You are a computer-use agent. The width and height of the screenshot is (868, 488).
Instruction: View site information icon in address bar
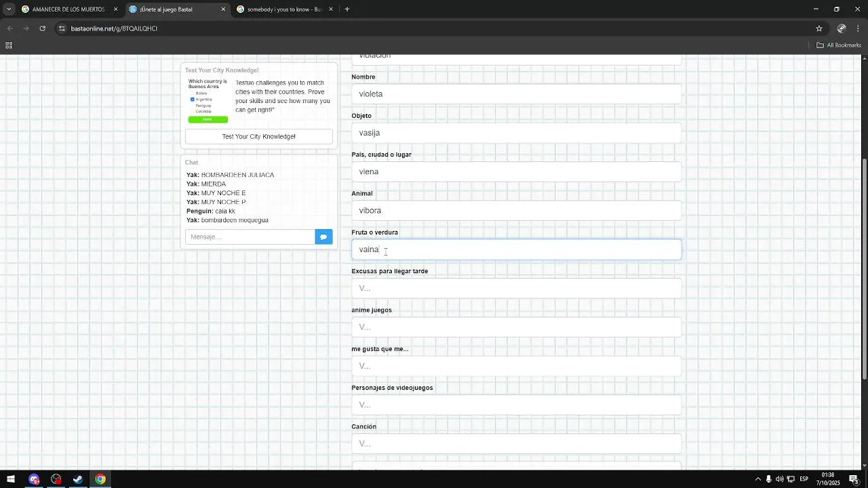[62, 28]
